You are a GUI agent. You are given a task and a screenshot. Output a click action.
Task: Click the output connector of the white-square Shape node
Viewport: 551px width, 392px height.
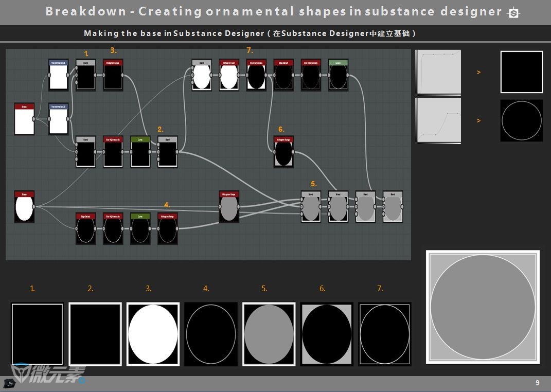click(34, 119)
